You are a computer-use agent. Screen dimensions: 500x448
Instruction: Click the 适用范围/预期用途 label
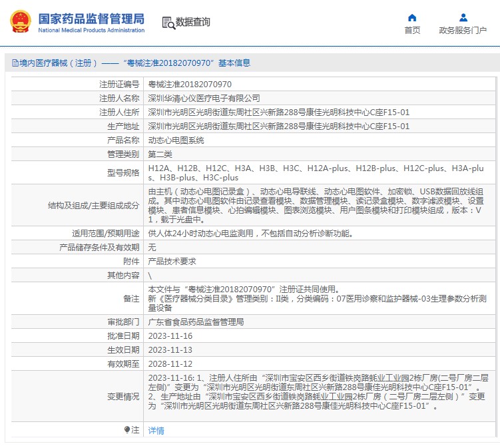pyautogui.click(x=106, y=234)
